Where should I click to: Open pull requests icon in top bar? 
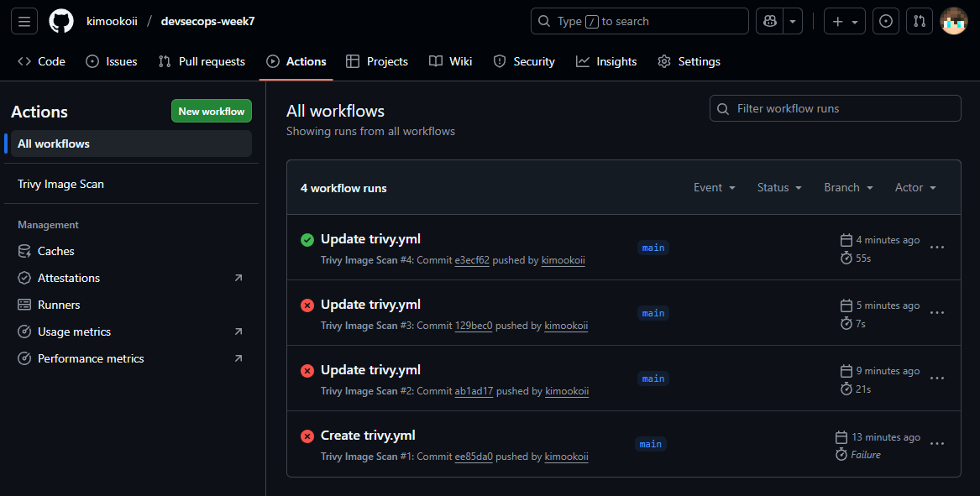pyautogui.click(x=920, y=22)
